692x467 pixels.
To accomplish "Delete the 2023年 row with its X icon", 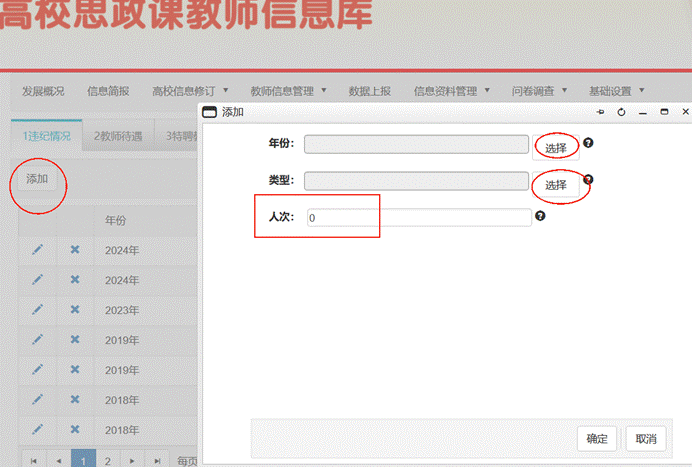I will (74, 310).
